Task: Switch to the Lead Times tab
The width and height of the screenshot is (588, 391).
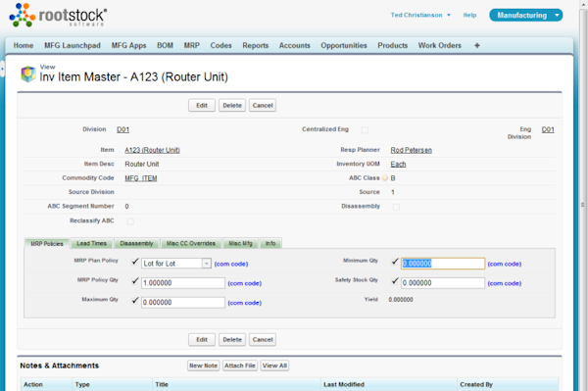Action: coord(92,243)
